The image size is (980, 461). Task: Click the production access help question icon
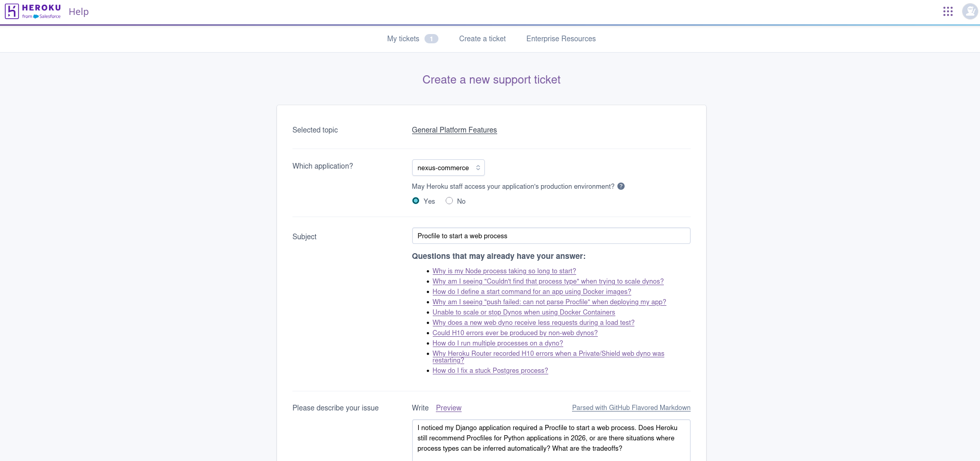(621, 187)
